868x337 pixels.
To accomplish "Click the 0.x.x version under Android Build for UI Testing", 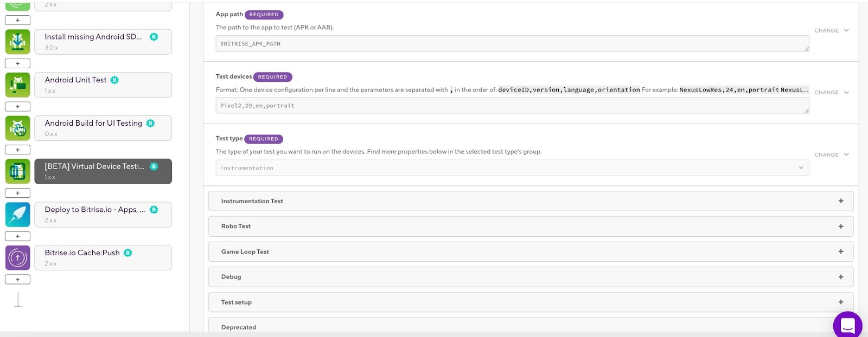I will pyautogui.click(x=51, y=134).
